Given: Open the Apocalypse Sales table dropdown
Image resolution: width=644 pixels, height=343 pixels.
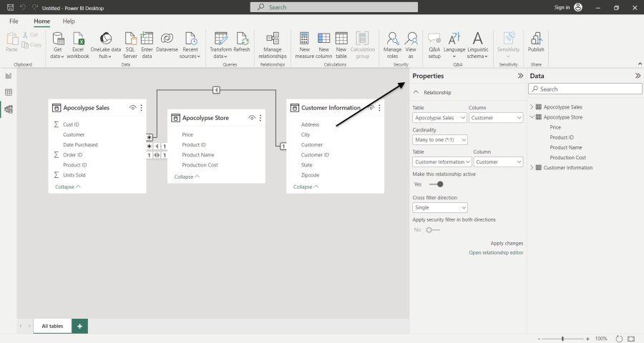Looking at the screenshot, I should click(439, 118).
